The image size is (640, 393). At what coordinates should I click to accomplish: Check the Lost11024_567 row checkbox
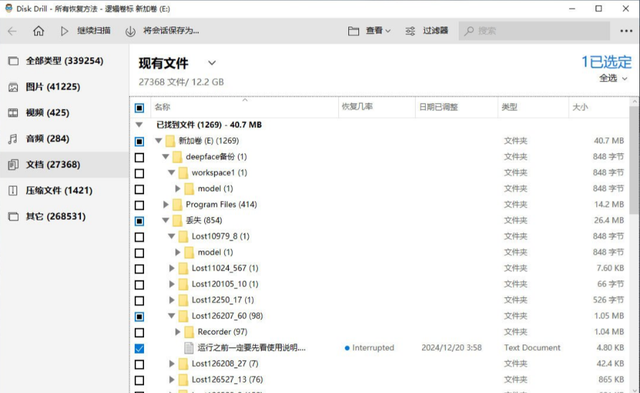(x=139, y=269)
